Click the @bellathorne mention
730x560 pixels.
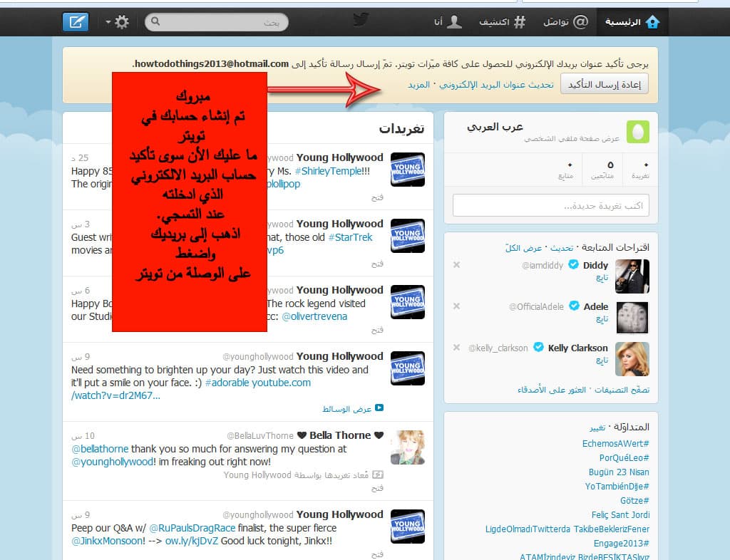[x=100, y=450]
